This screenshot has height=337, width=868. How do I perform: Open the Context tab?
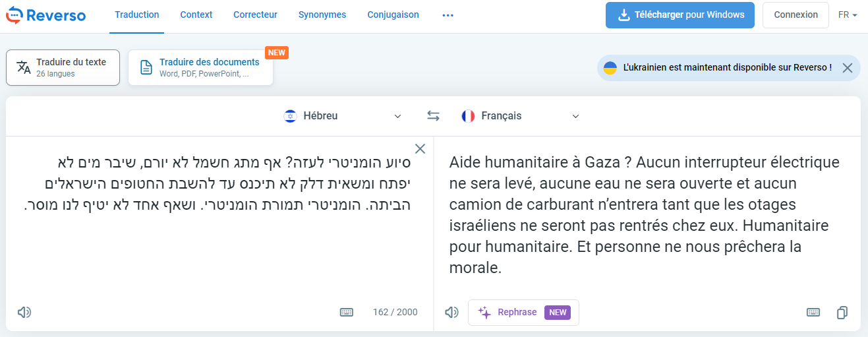[x=196, y=15]
